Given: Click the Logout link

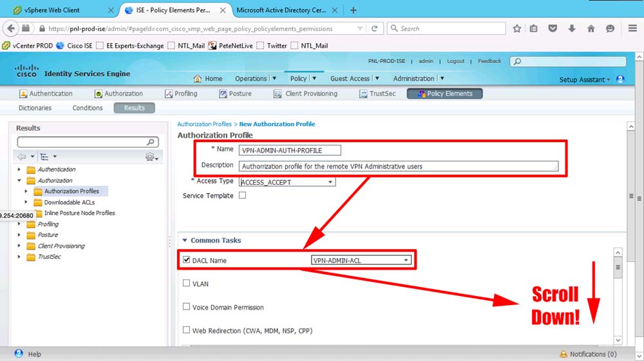Looking at the screenshot, I should click(x=455, y=61).
